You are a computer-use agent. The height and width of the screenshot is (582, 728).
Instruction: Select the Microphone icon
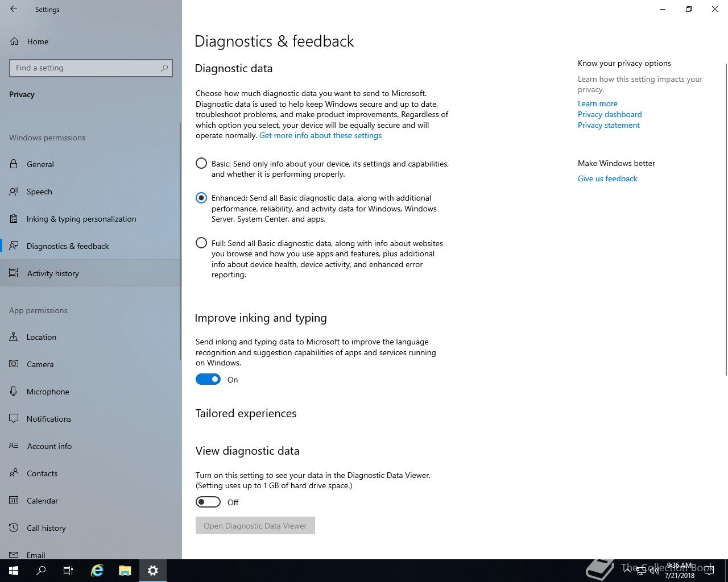click(x=14, y=392)
